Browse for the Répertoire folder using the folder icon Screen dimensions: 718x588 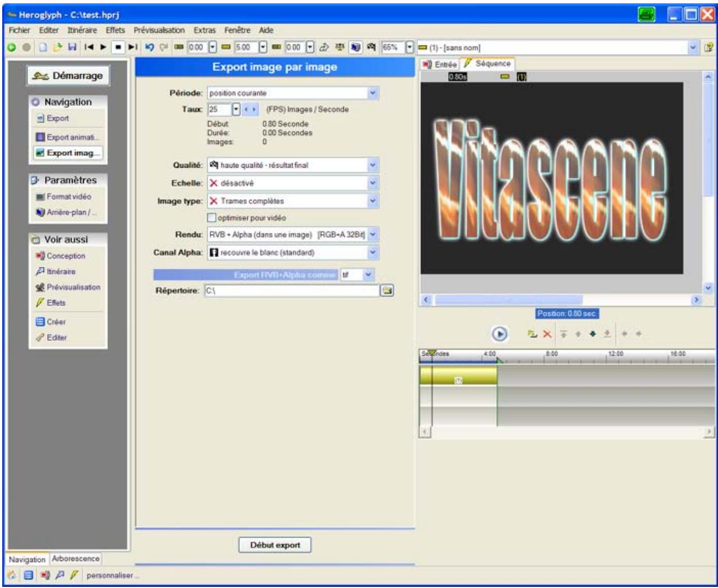tap(387, 291)
